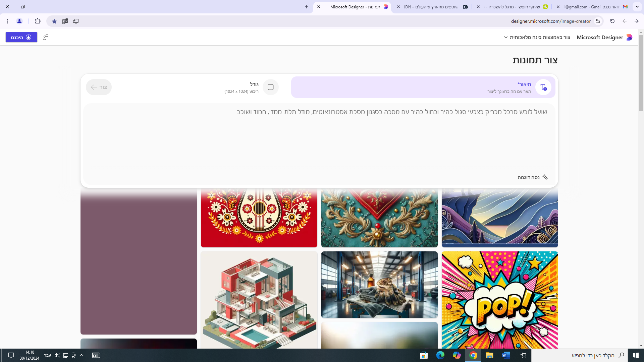Click the page vertical scrollbar thumb
Image resolution: width=644 pixels, height=362 pixels.
(x=641, y=72)
